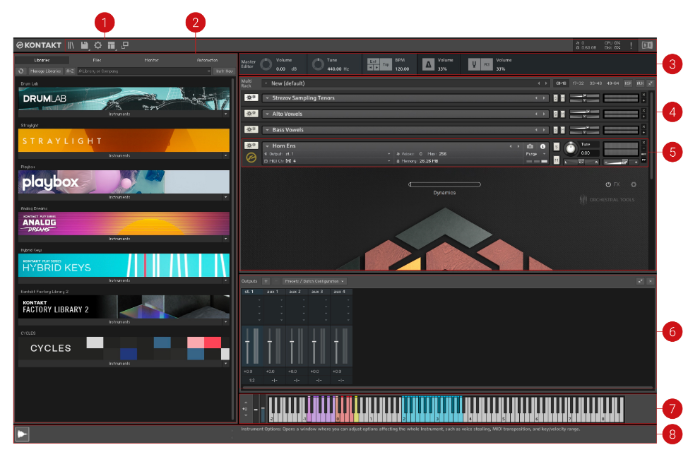
Task: Switch to the Monitor tab
Action: point(152,60)
